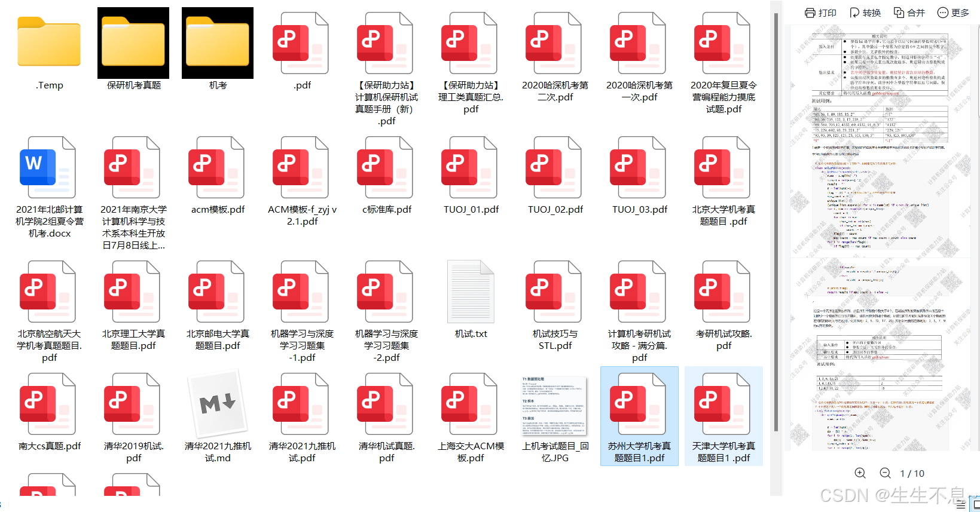Screen dimensions: 980x512
Task: Select 北京航空航天大学机考真题题目.pdf icon
Action: click(49, 292)
